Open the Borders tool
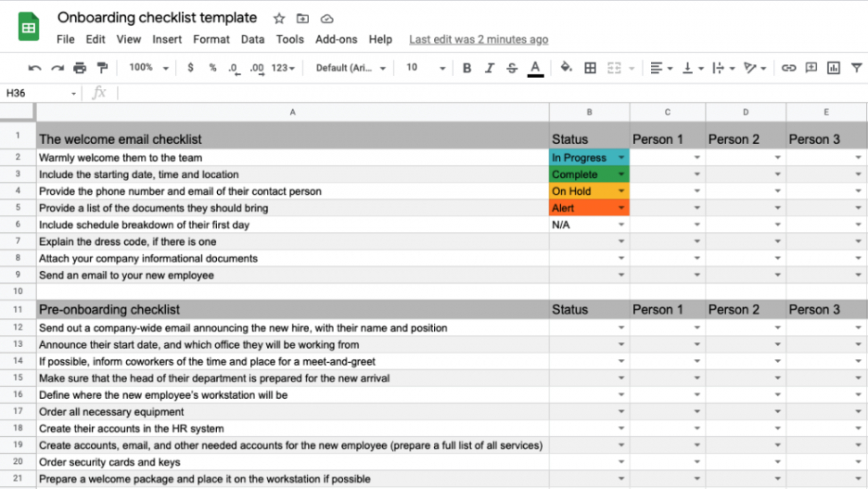Screen dimensions: 868x489 pyautogui.click(x=590, y=68)
